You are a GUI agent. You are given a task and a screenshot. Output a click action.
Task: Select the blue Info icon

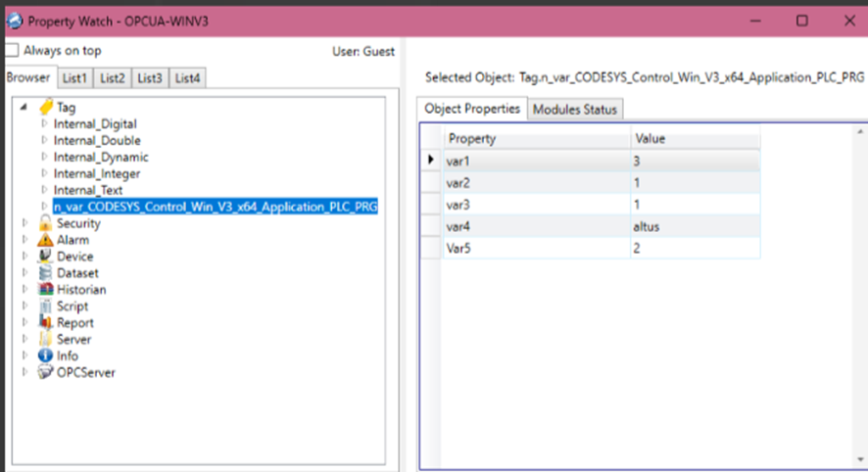click(45, 355)
